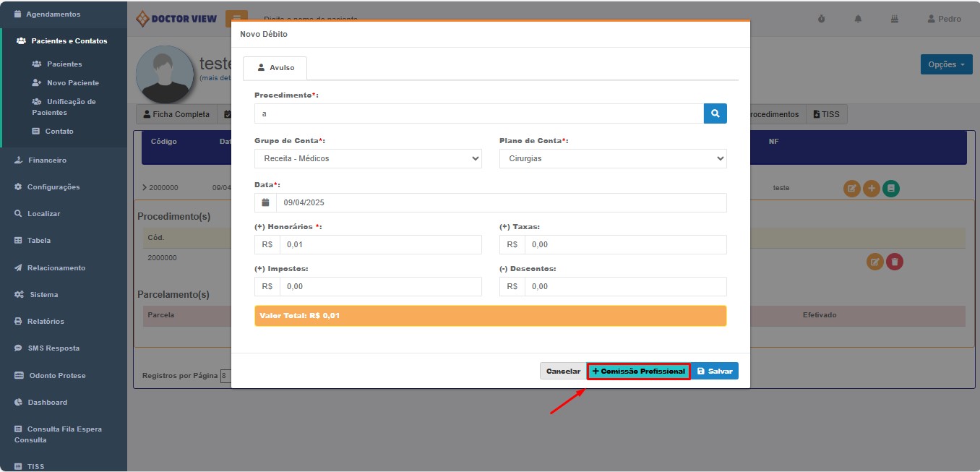
Task: Open the notifications bell in the header
Action: coord(859,19)
